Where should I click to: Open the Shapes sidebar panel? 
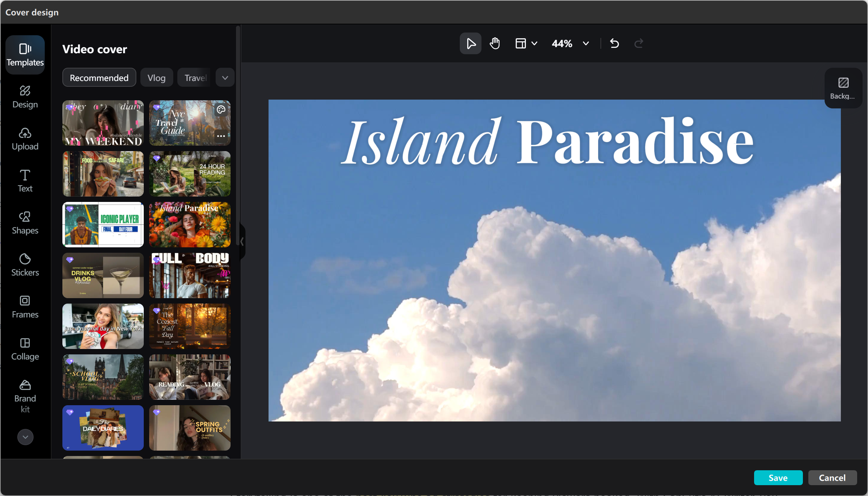click(x=25, y=223)
